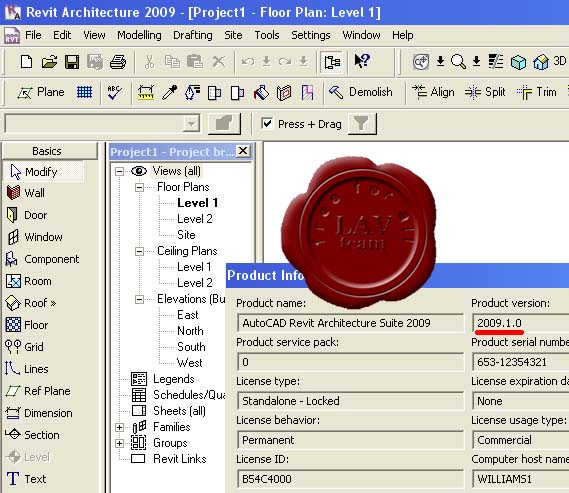569x493 pixels.
Task: Collapse the Views (all) tree node
Action: tap(119, 171)
